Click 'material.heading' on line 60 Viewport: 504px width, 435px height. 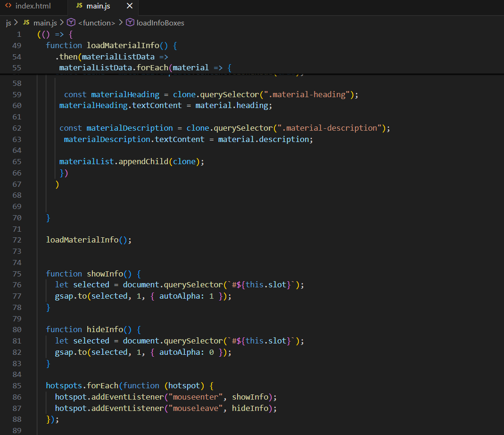(x=232, y=106)
